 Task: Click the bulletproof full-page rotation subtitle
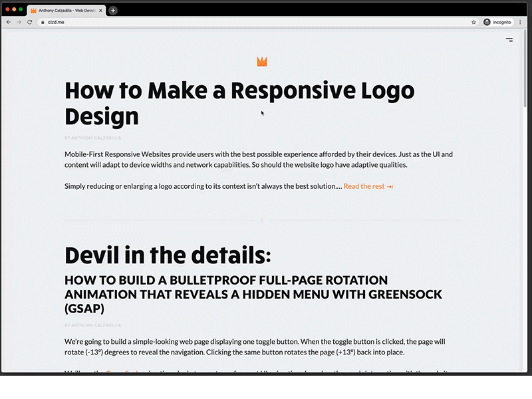(x=253, y=294)
